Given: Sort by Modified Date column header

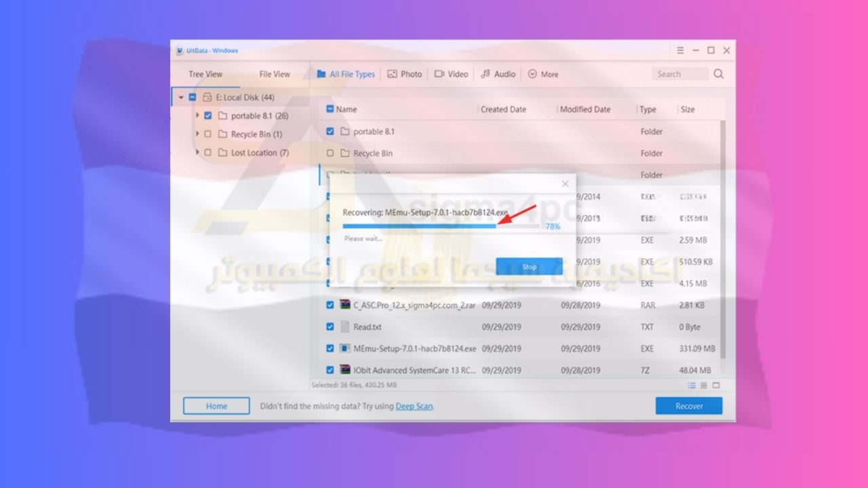Looking at the screenshot, I should [x=585, y=109].
